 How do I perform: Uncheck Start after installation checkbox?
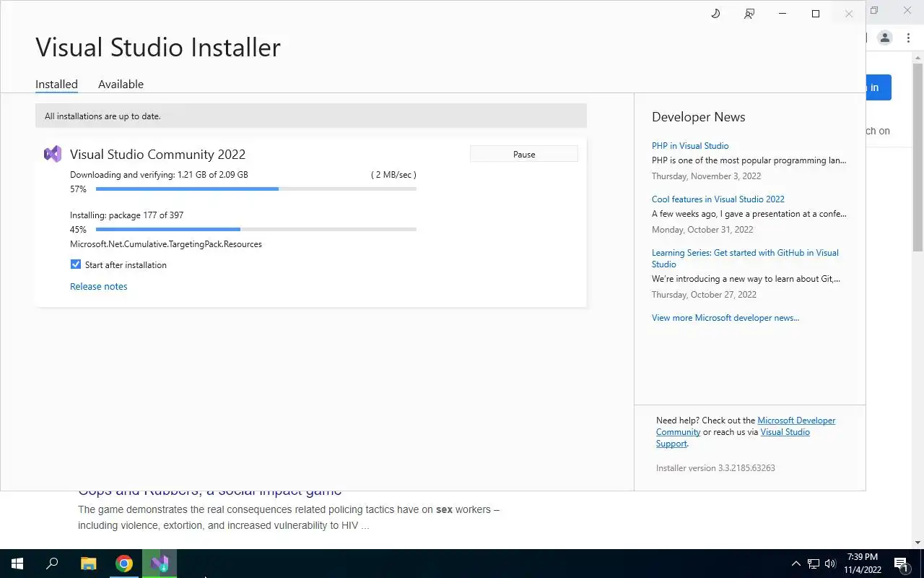(75, 264)
